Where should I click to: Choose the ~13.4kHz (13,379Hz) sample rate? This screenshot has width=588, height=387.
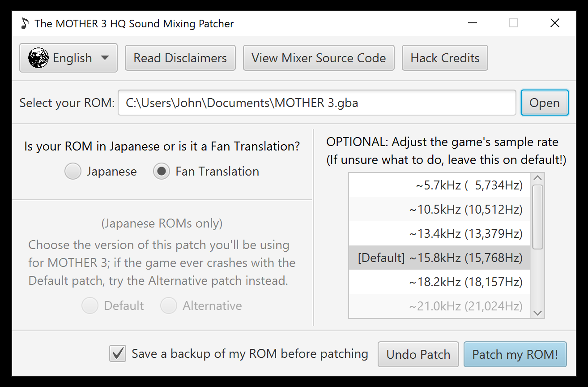439,233
